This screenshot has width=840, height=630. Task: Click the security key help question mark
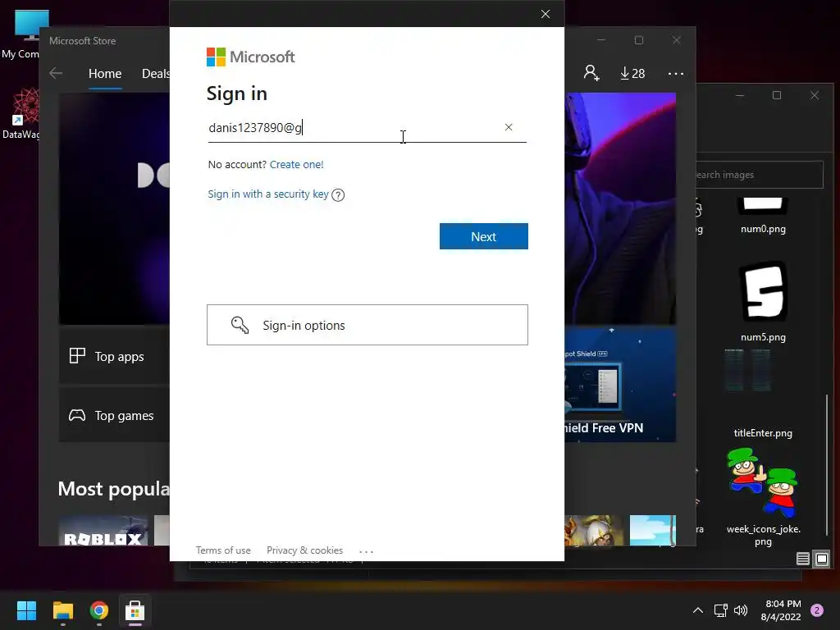tap(338, 195)
